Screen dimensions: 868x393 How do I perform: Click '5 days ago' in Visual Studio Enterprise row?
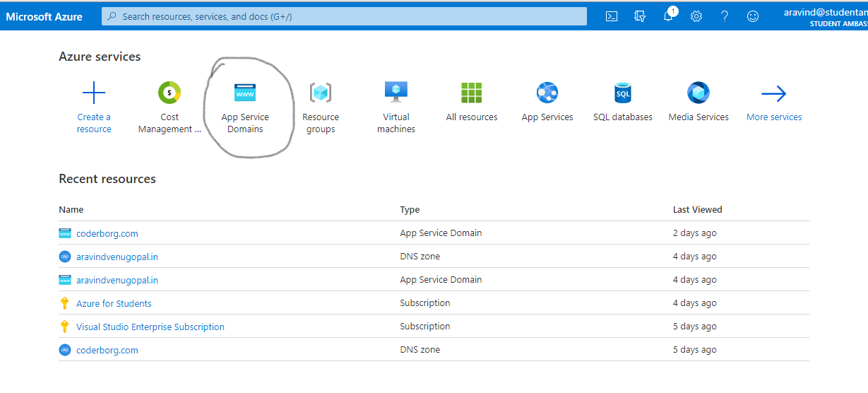tap(695, 327)
